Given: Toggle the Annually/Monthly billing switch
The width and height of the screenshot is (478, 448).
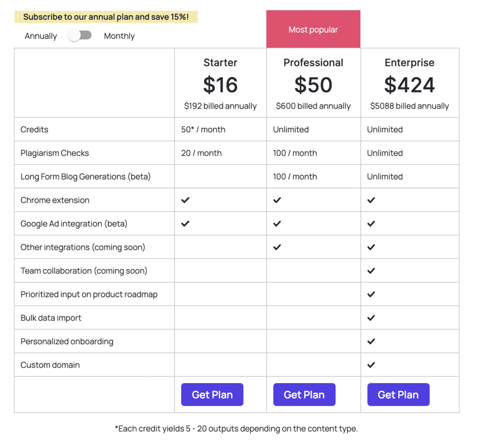Looking at the screenshot, I should click(80, 36).
